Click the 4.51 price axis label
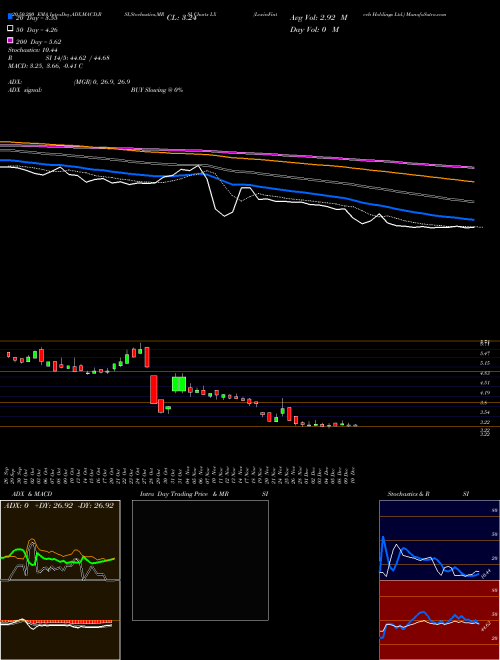 [485, 383]
